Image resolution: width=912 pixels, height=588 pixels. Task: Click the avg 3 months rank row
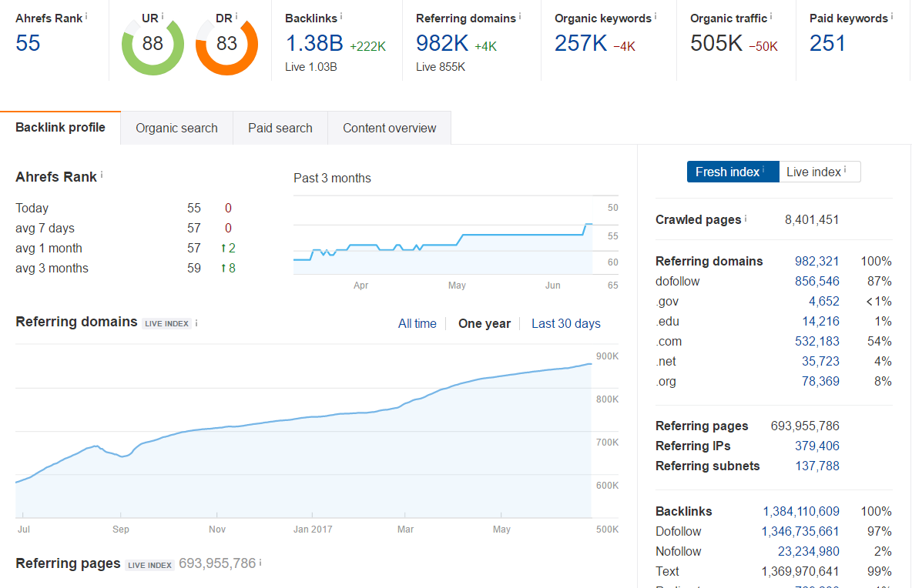point(126,269)
